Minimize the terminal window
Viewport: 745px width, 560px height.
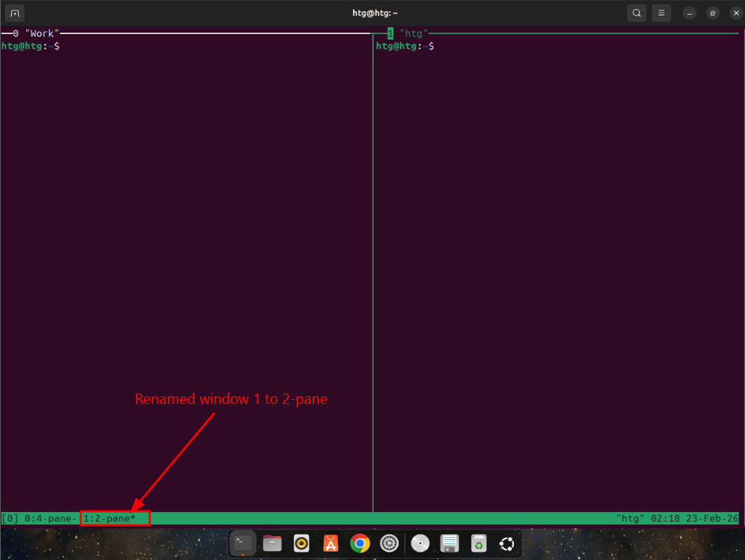click(689, 13)
